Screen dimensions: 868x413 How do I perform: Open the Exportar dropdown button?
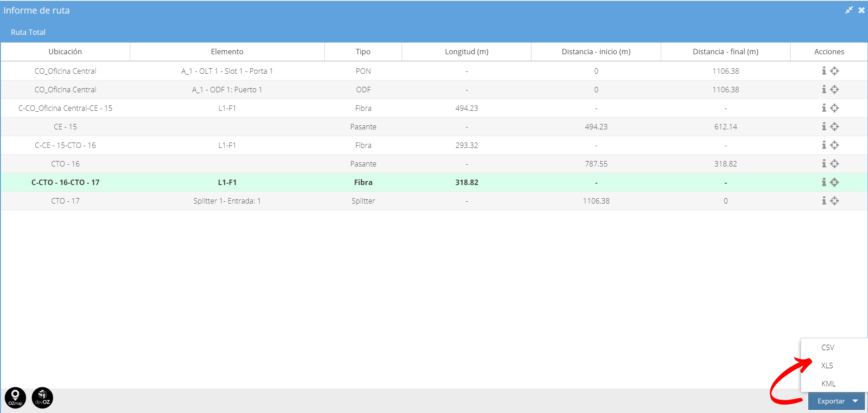click(837, 401)
